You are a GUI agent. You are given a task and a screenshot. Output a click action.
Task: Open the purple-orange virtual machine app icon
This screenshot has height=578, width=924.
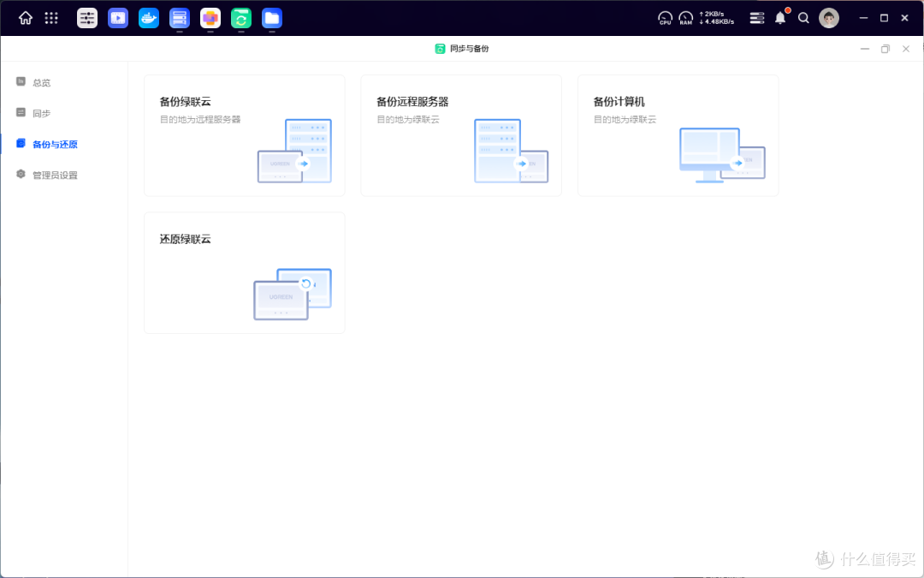pyautogui.click(x=210, y=18)
